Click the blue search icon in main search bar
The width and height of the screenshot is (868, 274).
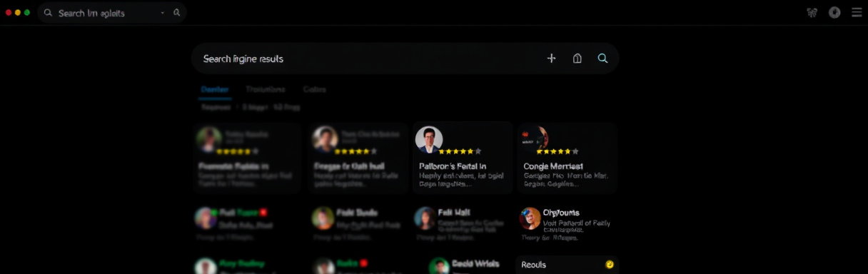pos(602,59)
